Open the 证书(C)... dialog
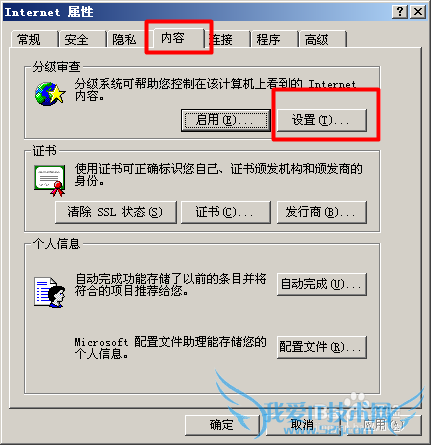Viewport: 431px width, 445px height. click(x=226, y=212)
